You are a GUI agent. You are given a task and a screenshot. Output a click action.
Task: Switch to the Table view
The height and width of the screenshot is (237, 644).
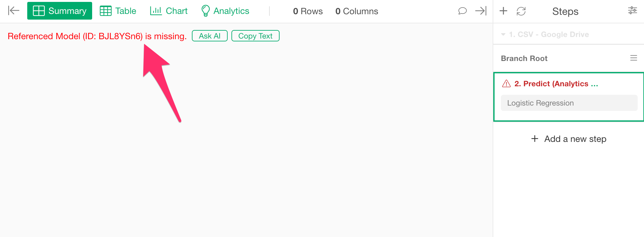(x=118, y=11)
